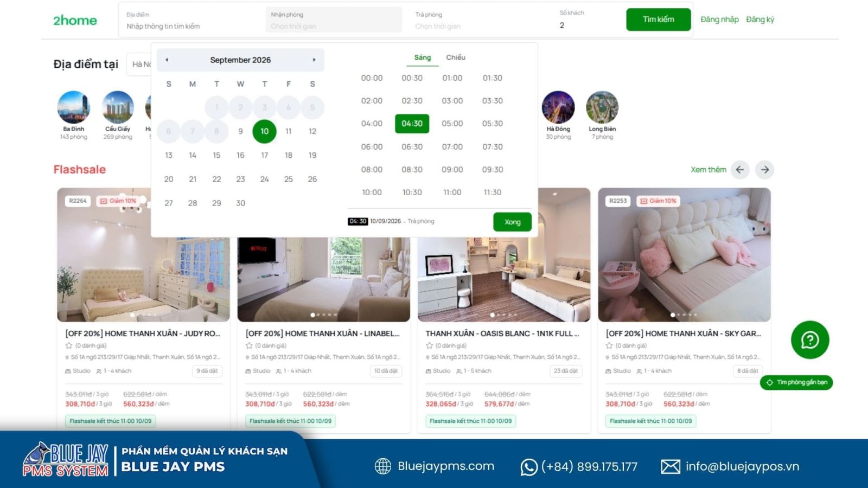Open the OASIS BLANC room listing title

[502, 333]
